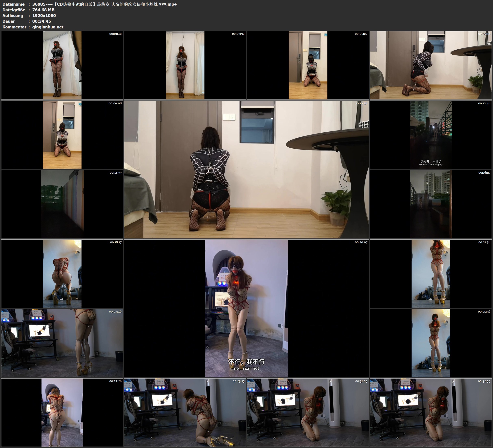Open the thumbnail timestamped 00:16:27
This screenshot has height=448, width=493.
tap(431, 204)
